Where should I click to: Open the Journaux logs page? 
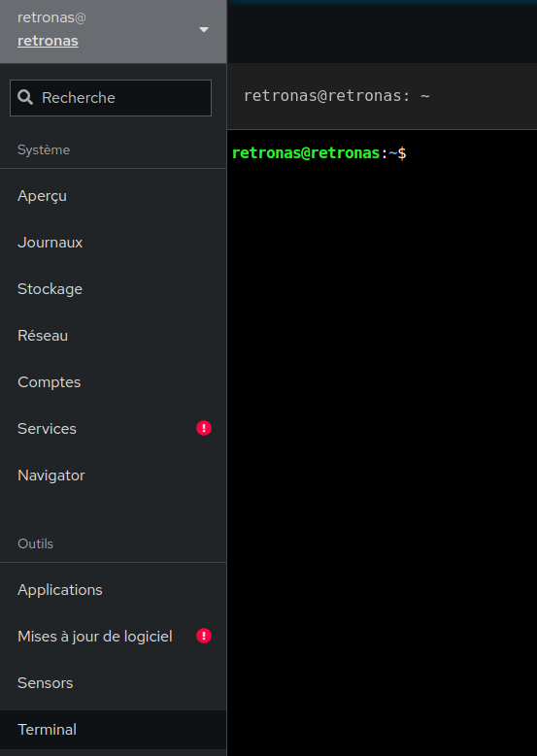pyautogui.click(x=113, y=243)
